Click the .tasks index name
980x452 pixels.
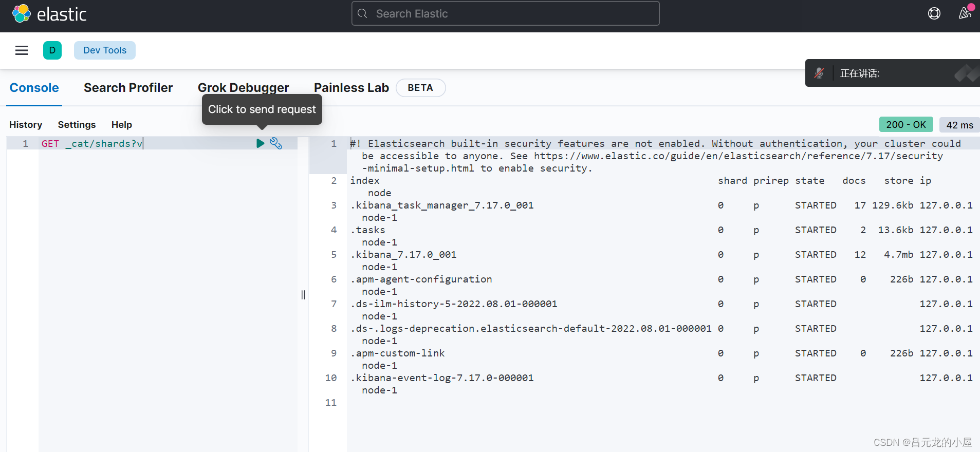(367, 230)
